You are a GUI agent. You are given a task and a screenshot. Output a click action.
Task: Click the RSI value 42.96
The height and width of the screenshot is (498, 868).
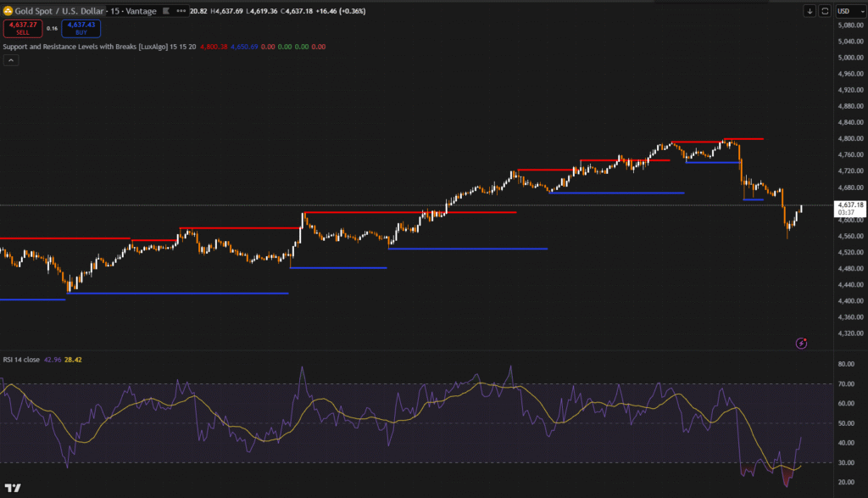point(53,360)
